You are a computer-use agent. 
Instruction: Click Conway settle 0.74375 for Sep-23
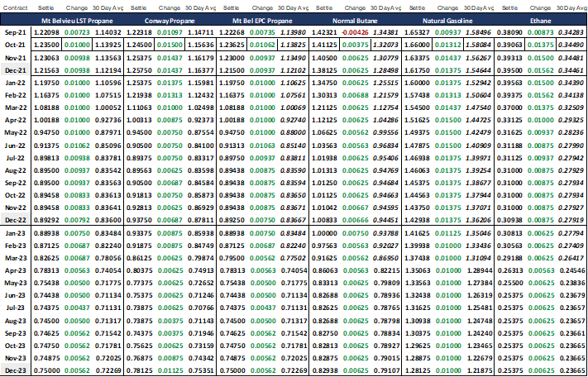139,333
